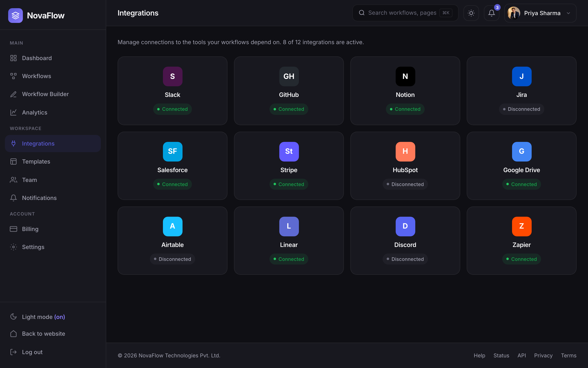
Task: Expand the Priya Sharma account chevron
Action: pyautogui.click(x=568, y=13)
